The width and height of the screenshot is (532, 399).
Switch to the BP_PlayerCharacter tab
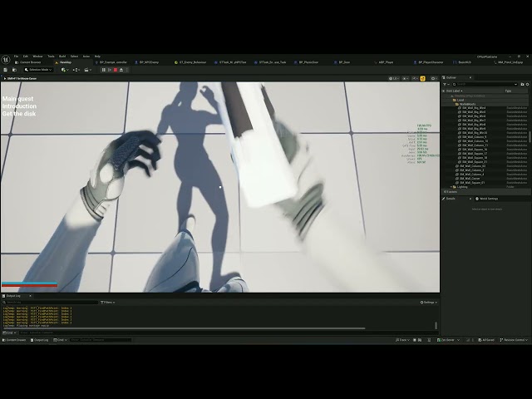(431, 62)
